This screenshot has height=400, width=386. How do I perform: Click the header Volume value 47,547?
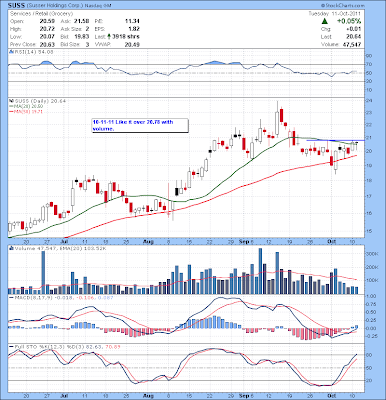click(351, 44)
